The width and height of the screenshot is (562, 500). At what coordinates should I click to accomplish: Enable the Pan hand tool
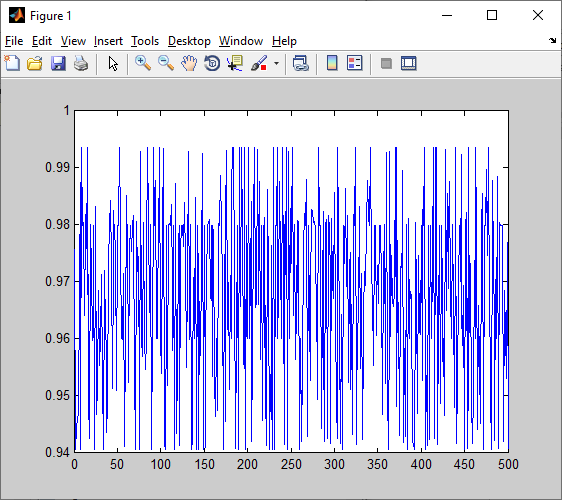pyautogui.click(x=189, y=63)
